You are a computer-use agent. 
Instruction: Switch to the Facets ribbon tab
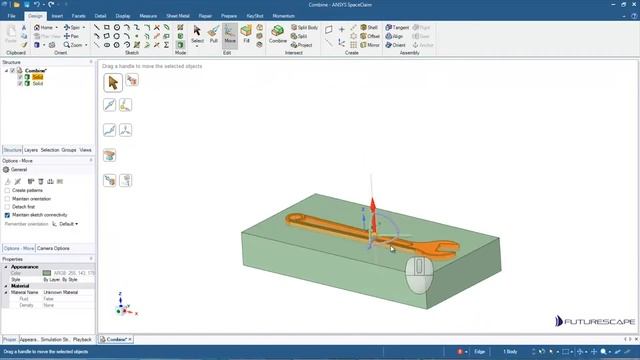(78, 16)
